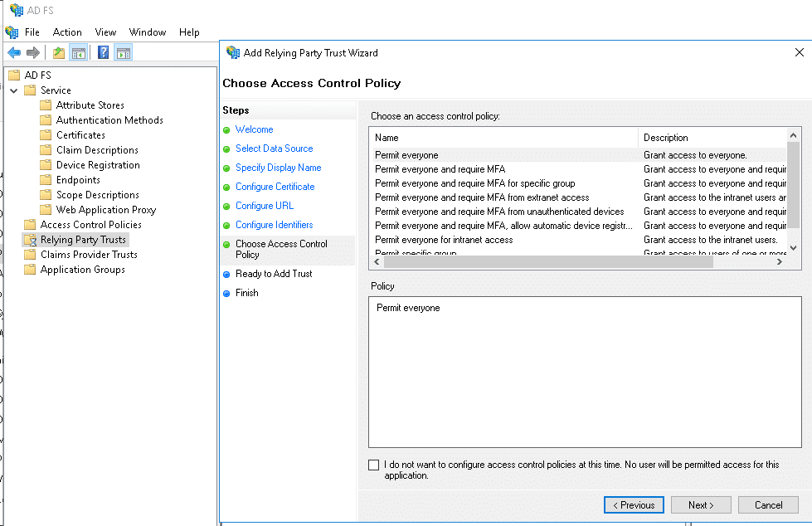
Task: Click the horizontal scroll left arrow
Action: click(377, 262)
